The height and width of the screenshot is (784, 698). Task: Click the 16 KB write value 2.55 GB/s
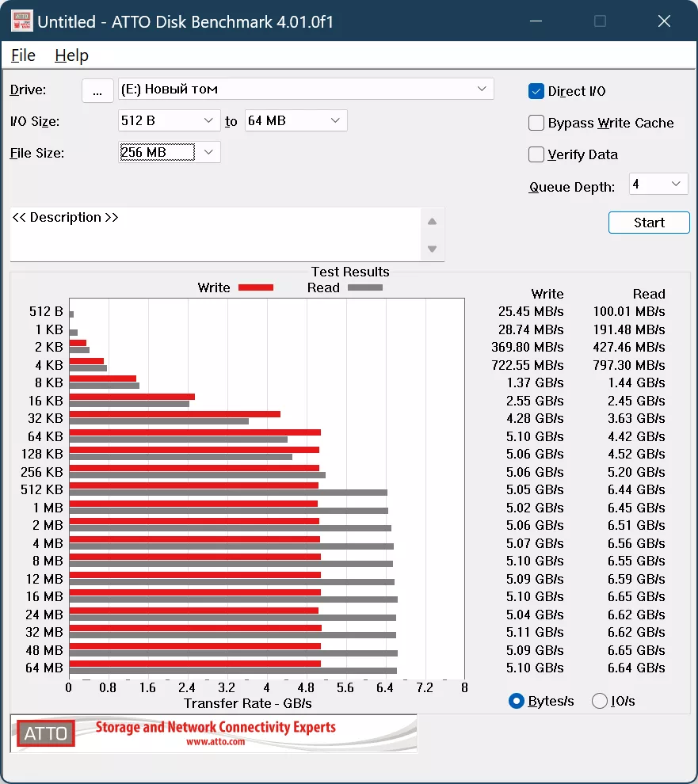coord(535,401)
